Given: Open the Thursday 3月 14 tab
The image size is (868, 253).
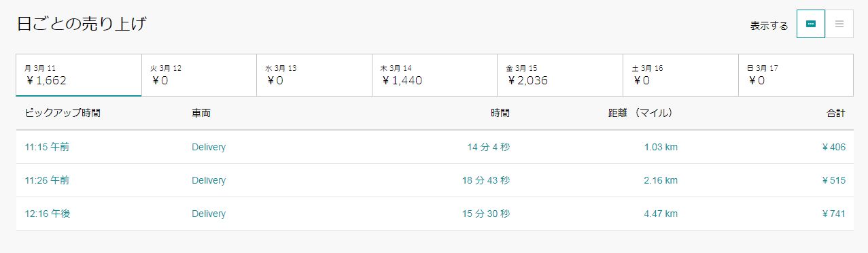Looking at the screenshot, I should (x=435, y=75).
